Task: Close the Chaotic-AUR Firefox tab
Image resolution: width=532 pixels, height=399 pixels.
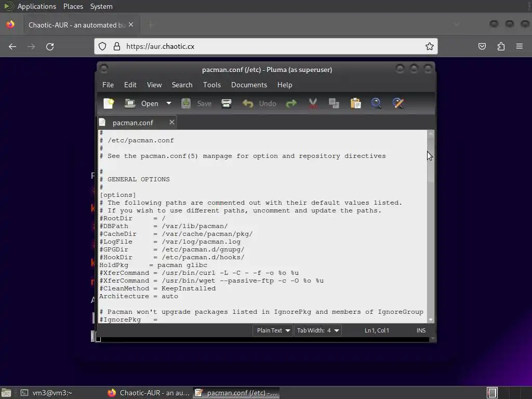Action: tap(131, 25)
